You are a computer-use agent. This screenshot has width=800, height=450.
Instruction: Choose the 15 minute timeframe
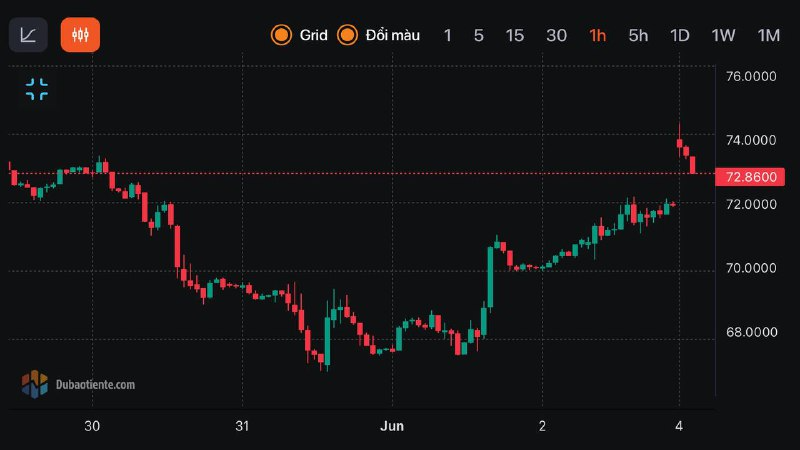[514, 35]
